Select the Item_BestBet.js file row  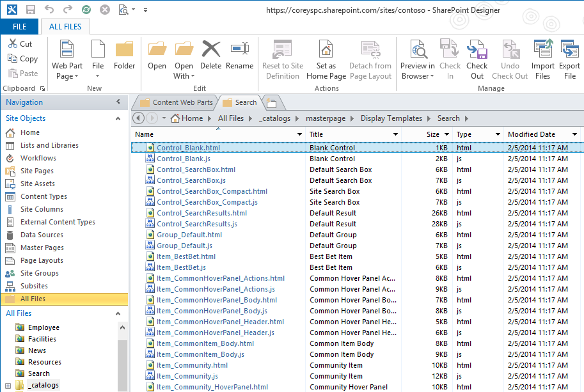(x=181, y=267)
